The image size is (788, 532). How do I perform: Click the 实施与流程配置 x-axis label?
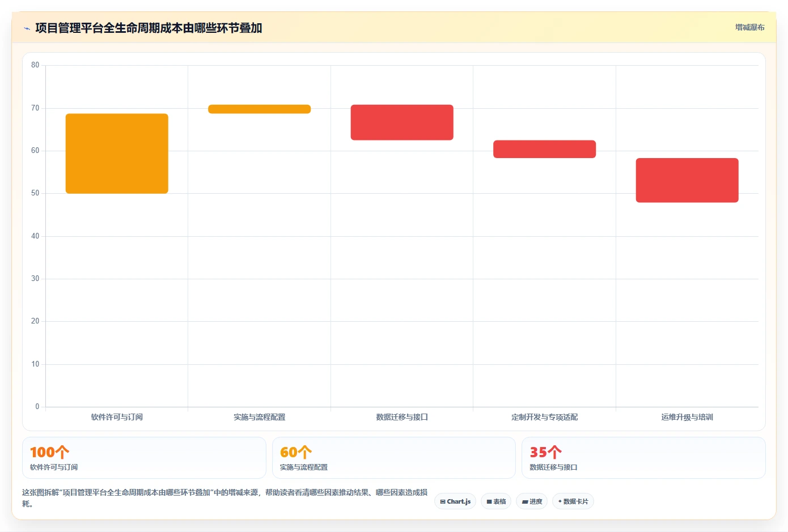pos(260,417)
